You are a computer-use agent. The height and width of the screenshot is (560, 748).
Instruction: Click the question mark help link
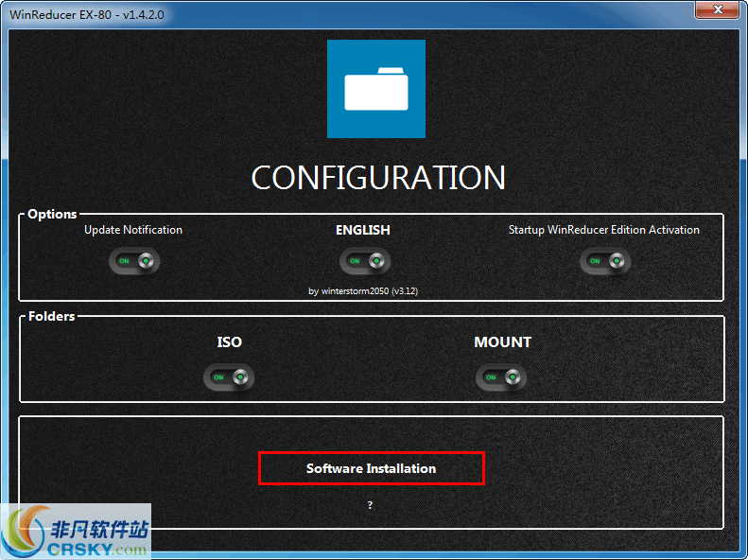coord(370,505)
